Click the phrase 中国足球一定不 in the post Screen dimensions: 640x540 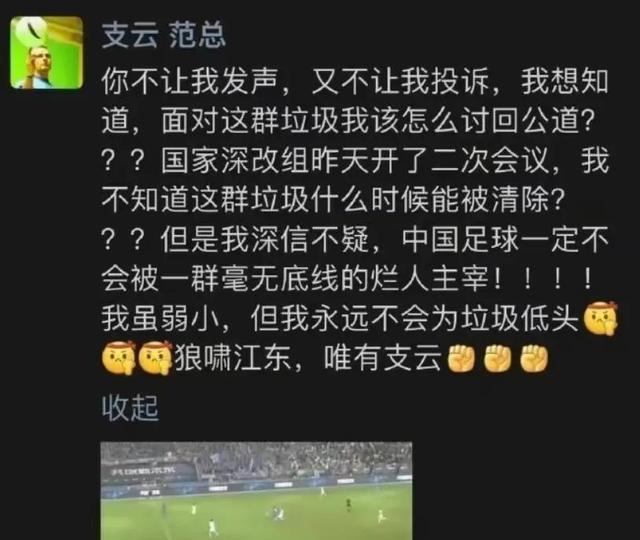tap(506, 240)
